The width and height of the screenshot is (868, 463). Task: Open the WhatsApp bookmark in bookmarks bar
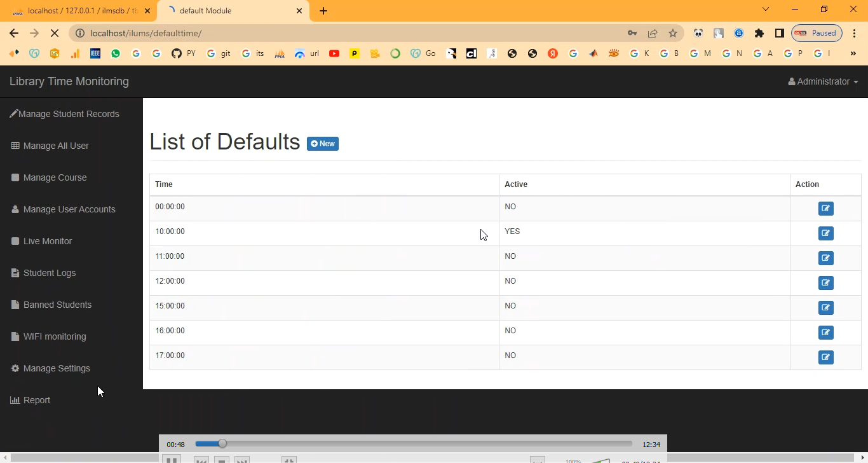pyautogui.click(x=115, y=54)
